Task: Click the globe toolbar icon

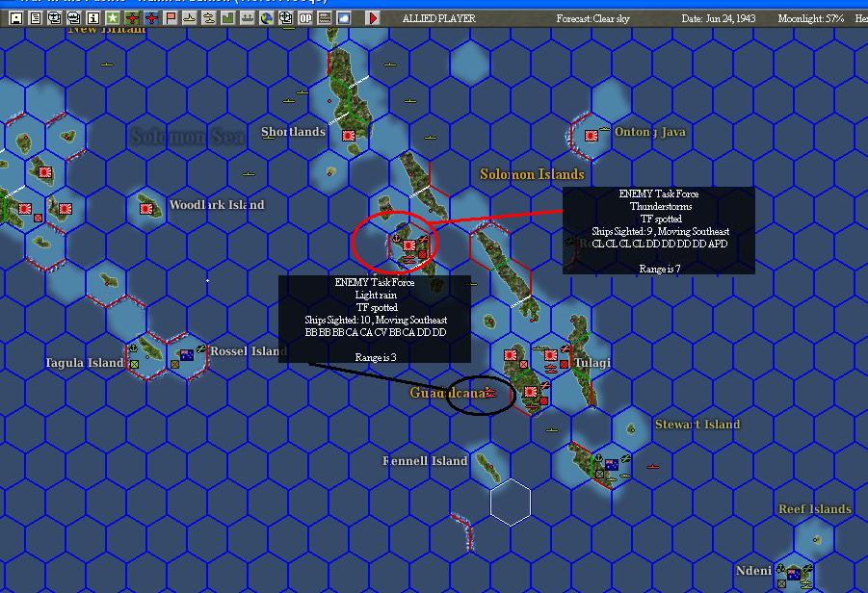Action: (266, 18)
